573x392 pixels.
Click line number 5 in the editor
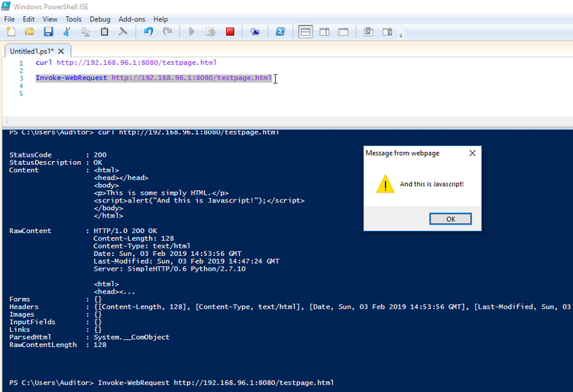click(21, 93)
